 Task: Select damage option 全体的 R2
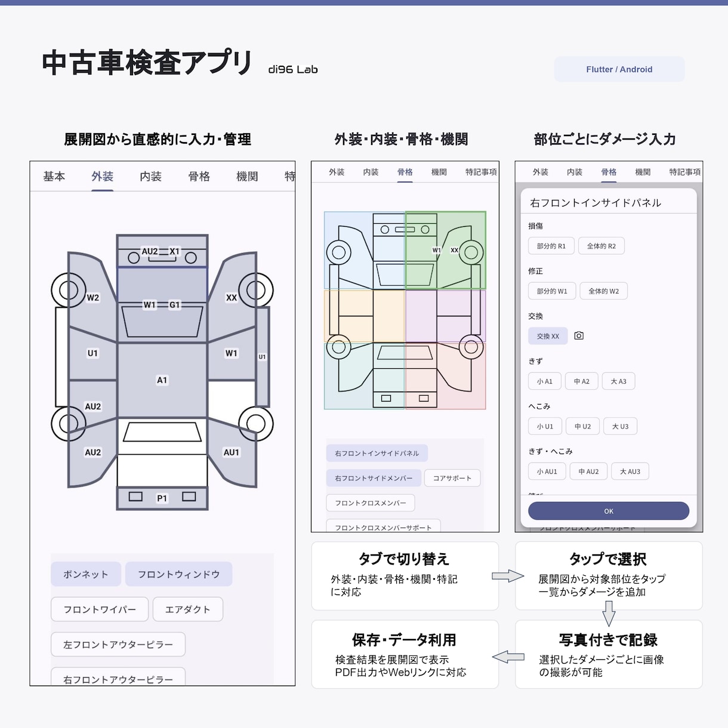pos(601,246)
